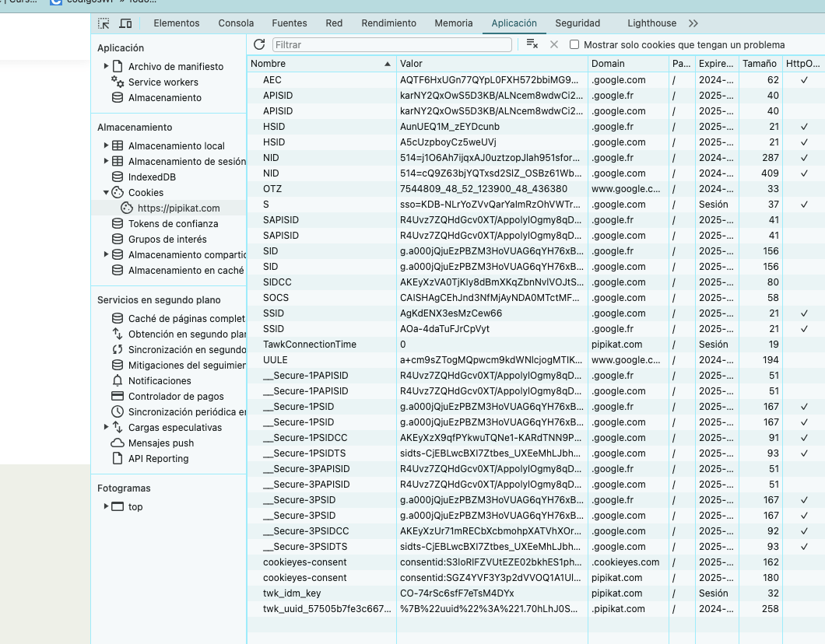Switch to the Consola tab
The height and width of the screenshot is (644, 825).
[x=237, y=23]
